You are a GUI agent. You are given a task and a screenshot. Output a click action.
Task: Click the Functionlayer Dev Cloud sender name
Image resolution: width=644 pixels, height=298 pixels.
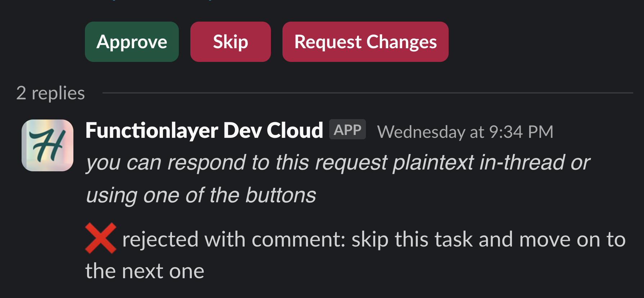tap(204, 130)
